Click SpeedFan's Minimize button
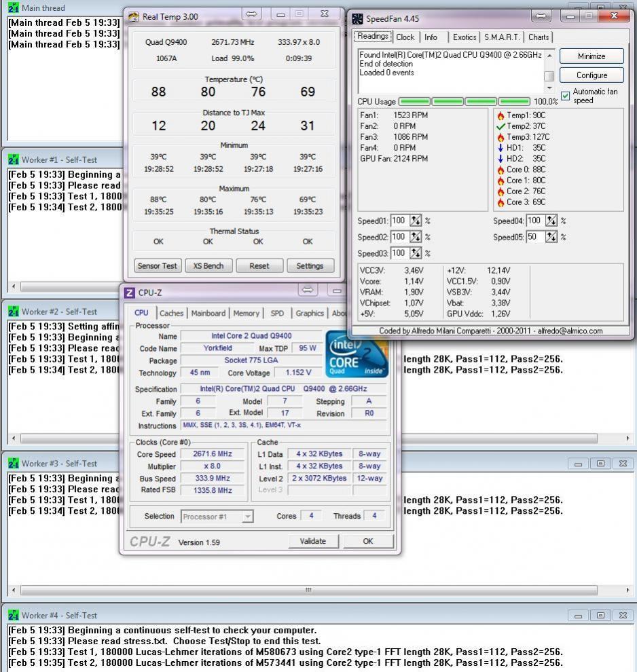The width and height of the screenshot is (637, 672). click(591, 56)
